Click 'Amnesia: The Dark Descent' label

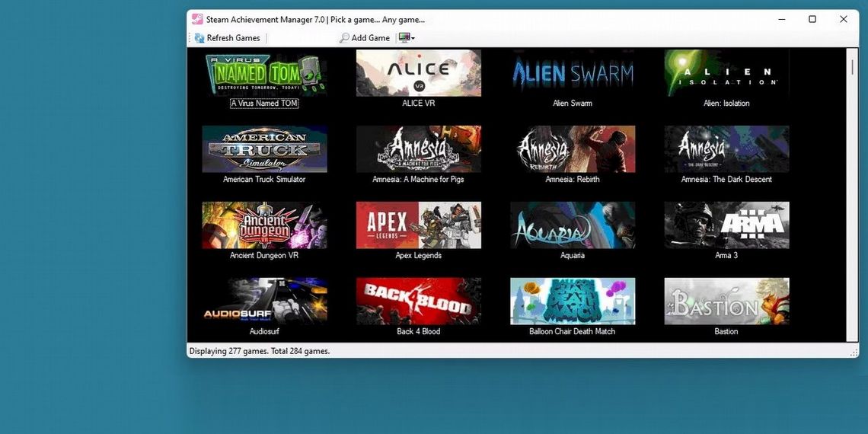[727, 180]
